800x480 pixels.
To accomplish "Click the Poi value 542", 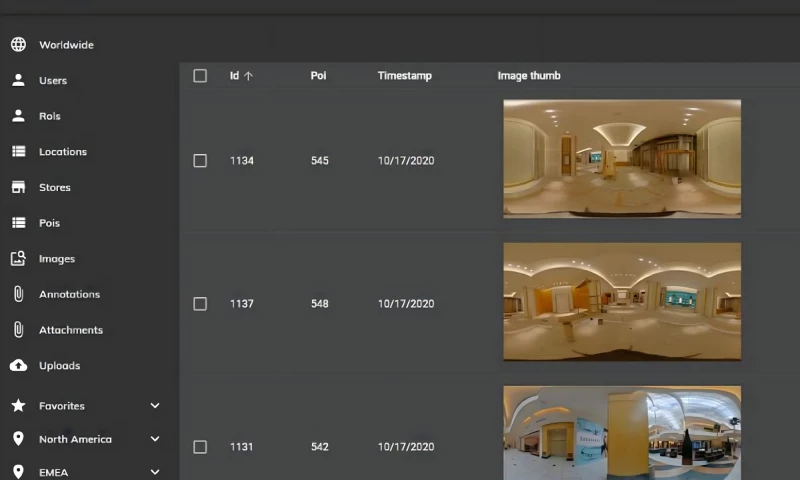I will pyautogui.click(x=320, y=447).
